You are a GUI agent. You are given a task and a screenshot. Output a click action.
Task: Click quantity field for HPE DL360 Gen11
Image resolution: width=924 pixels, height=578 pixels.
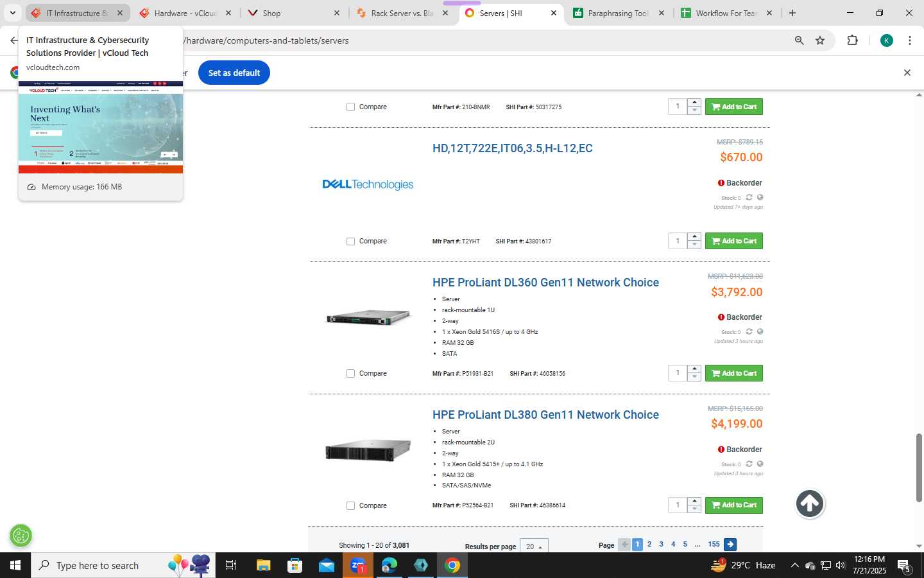click(x=678, y=373)
